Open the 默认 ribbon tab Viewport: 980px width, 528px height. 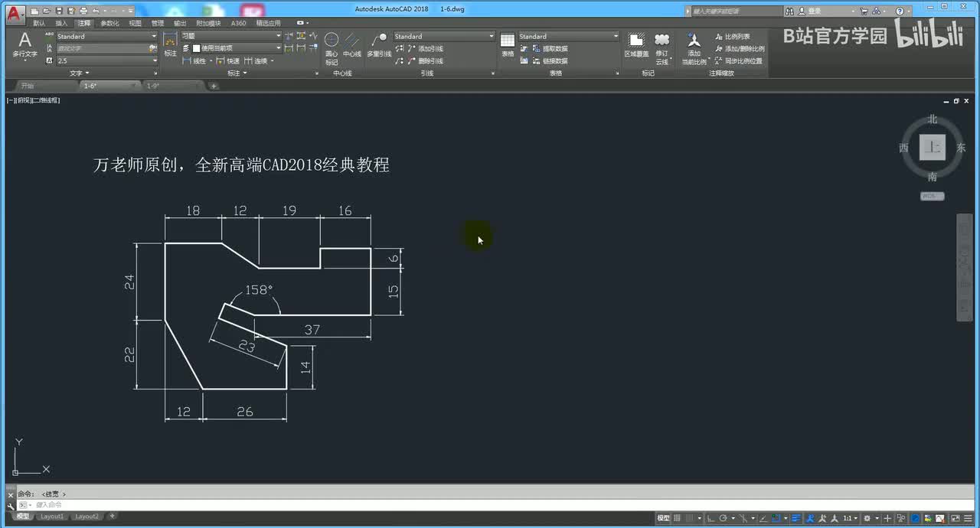click(39, 24)
